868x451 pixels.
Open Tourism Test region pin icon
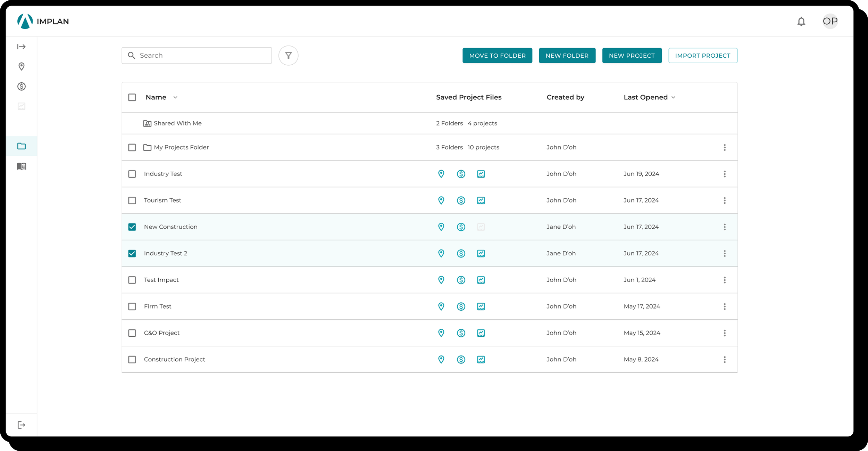pyautogui.click(x=441, y=200)
